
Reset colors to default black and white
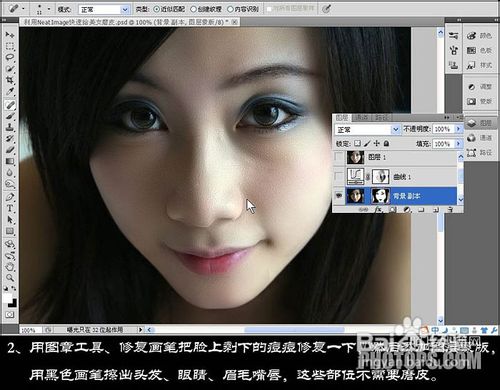[x=6, y=288]
